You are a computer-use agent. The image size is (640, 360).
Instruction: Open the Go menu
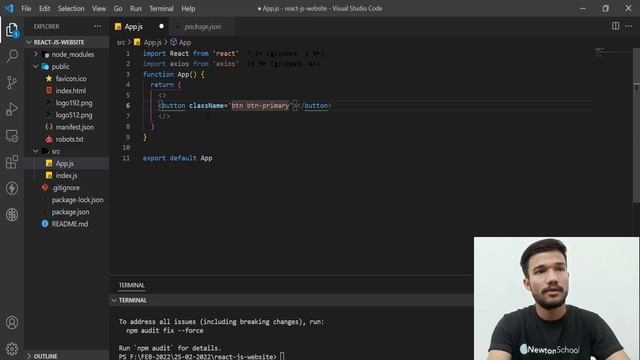(x=118, y=8)
